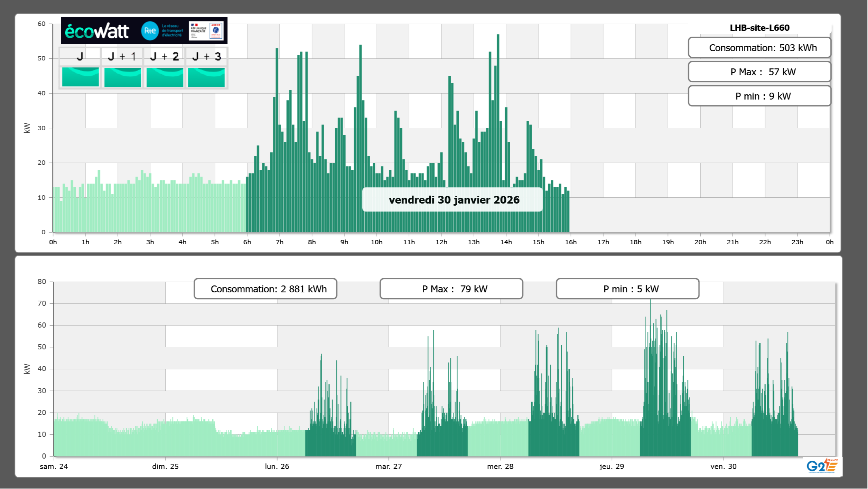This screenshot has width=868, height=489.
Task: Select the J day signal tile
Action: pos(80,77)
